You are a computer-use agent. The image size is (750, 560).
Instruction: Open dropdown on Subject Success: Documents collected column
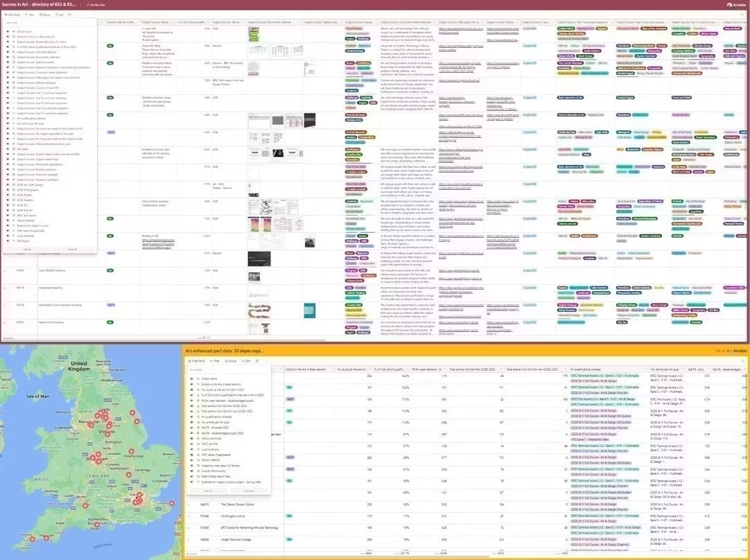pyautogui.click(x=299, y=22)
